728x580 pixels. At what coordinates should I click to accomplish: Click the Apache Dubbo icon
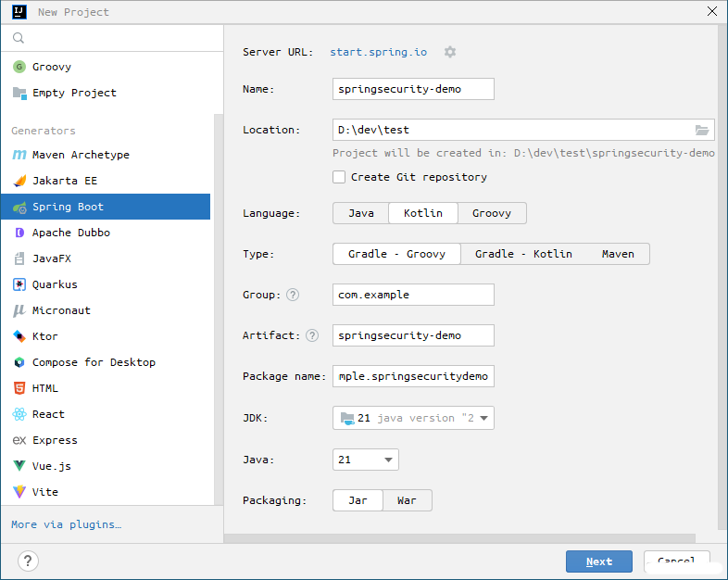[19, 233]
